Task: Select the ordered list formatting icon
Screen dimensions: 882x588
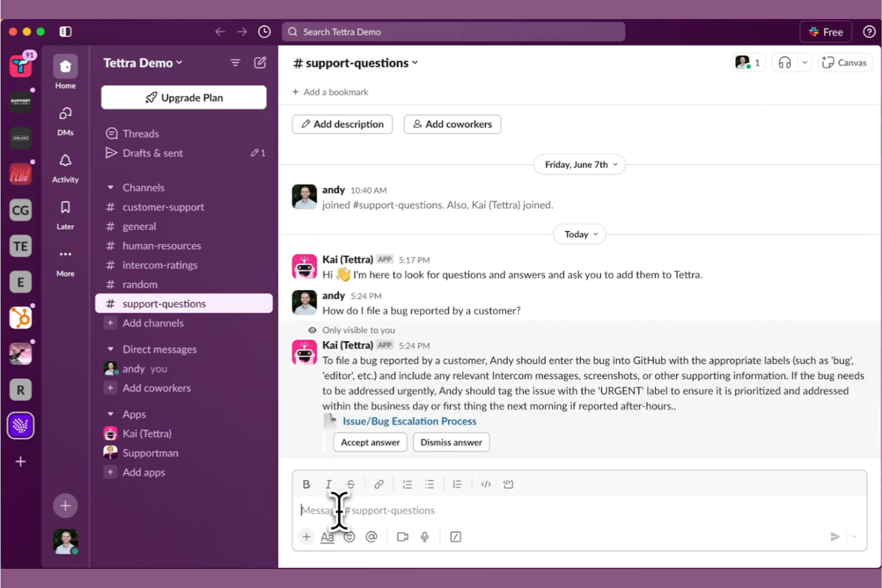Action: [407, 484]
